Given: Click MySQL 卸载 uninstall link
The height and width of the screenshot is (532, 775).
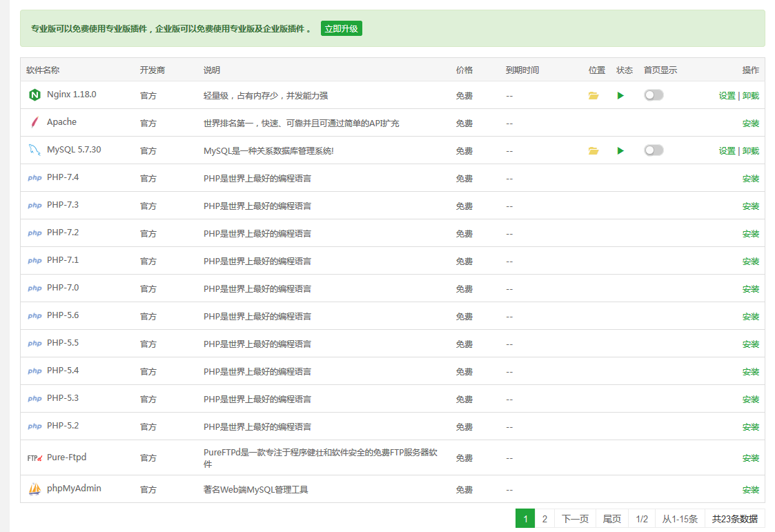Looking at the screenshot, I should pos(751,151).
